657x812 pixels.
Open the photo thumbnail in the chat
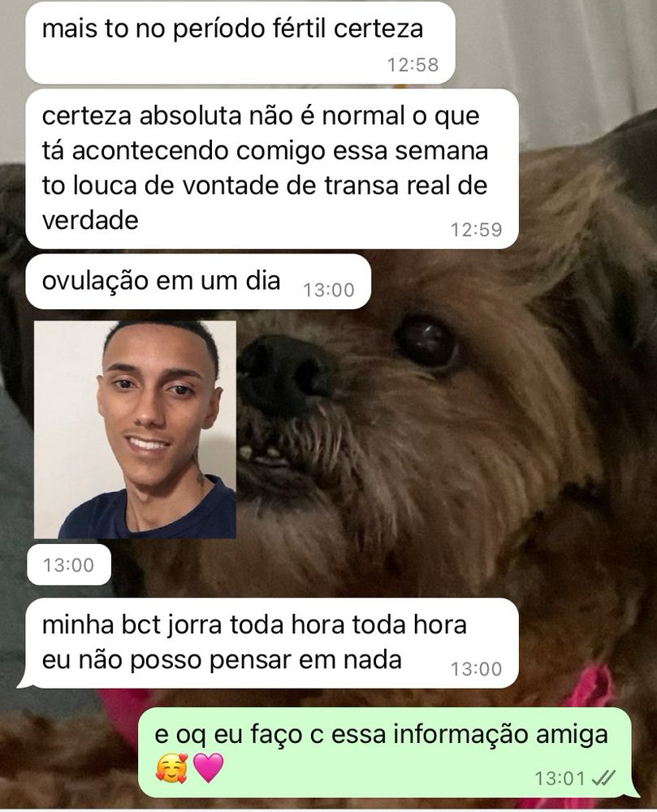pos(135,430)
